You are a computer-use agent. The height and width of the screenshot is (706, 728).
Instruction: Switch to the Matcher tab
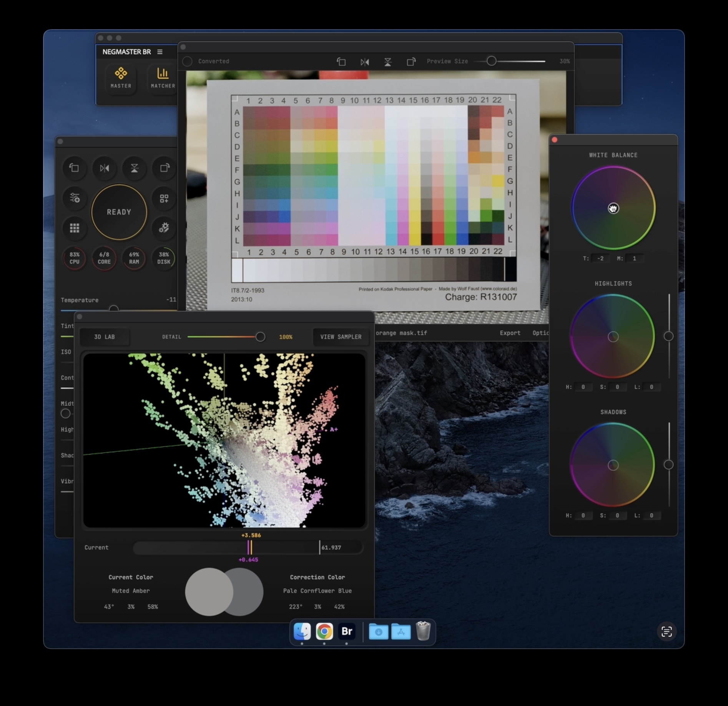163,78
